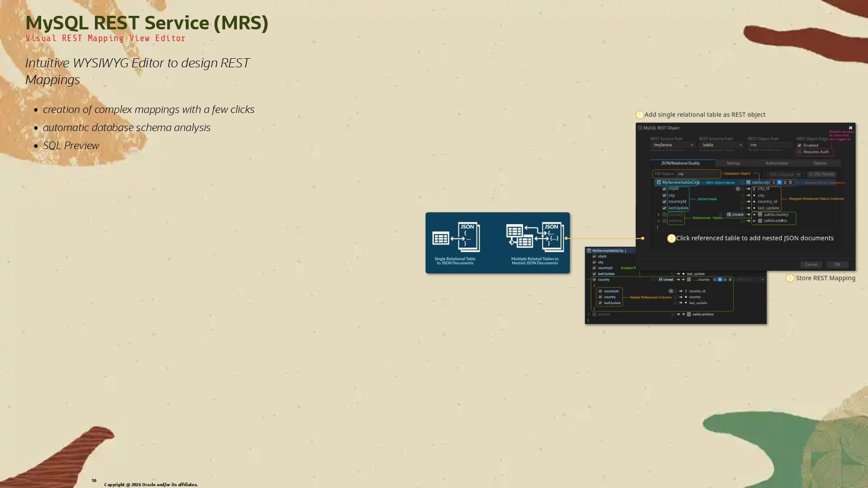Image resolution: width=868 pixels, height=488 pixels.
Task: Expand the country referenced table row in dialog
Action: pos(659,215)
